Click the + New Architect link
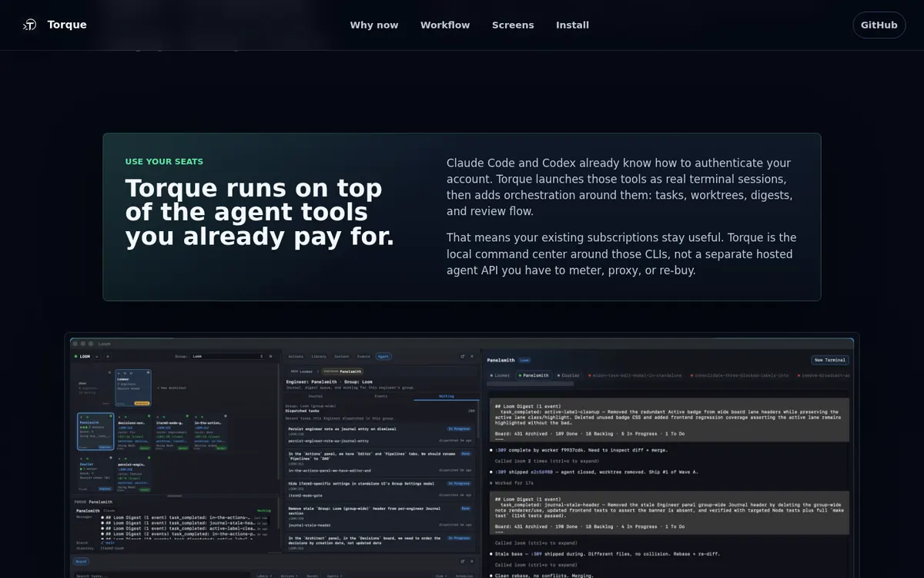 pyautogui.click(x=172, y=388)
